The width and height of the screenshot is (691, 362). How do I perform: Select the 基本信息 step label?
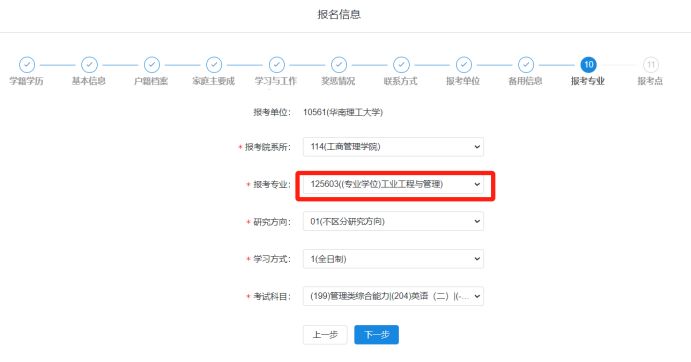(89, 81)
